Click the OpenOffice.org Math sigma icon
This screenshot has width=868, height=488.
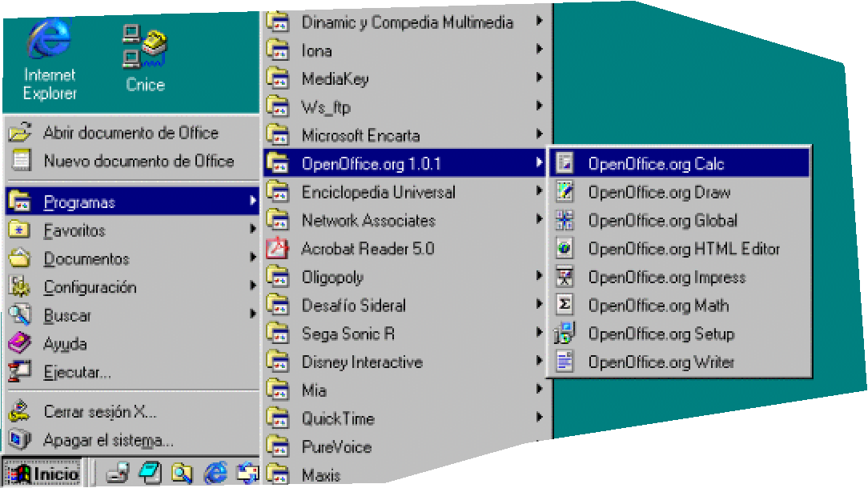pyautogui.click(x=565, y=306)
